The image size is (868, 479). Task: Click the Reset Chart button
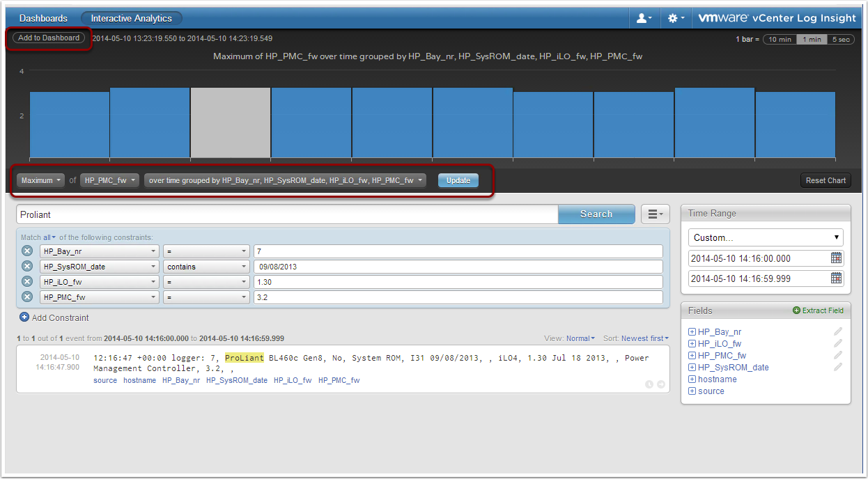(826, 180)
